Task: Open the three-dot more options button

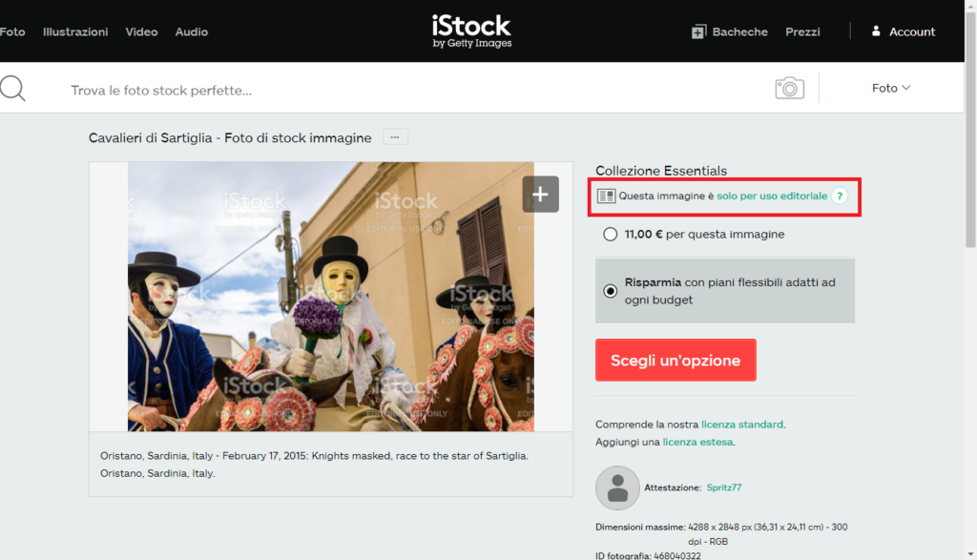Action: pyautogui.click(x=395, y=137)
